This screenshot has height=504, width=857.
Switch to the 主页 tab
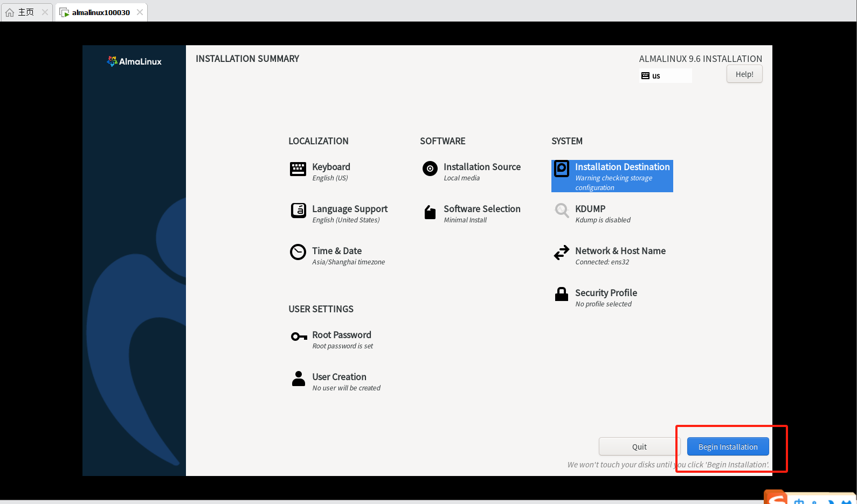coord(26,12)
